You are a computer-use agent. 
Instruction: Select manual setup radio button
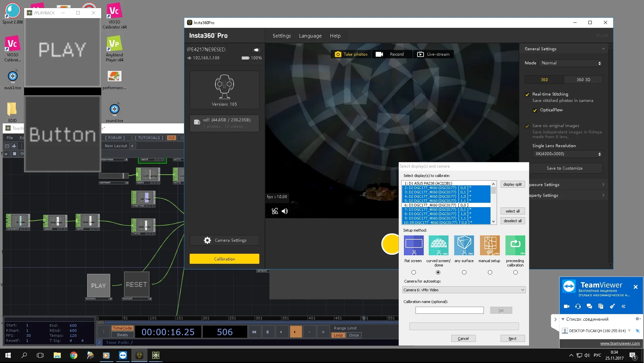490,273
